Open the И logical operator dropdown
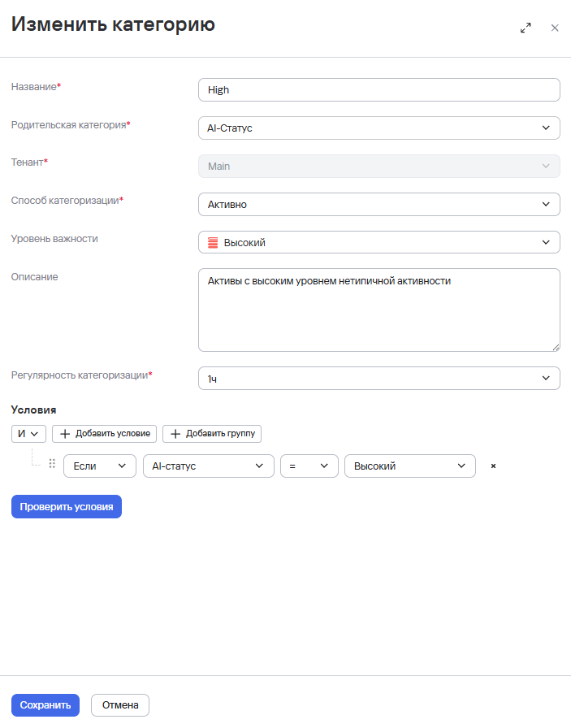Viewport: 571px width, 728px height. (x=28, y=434)
